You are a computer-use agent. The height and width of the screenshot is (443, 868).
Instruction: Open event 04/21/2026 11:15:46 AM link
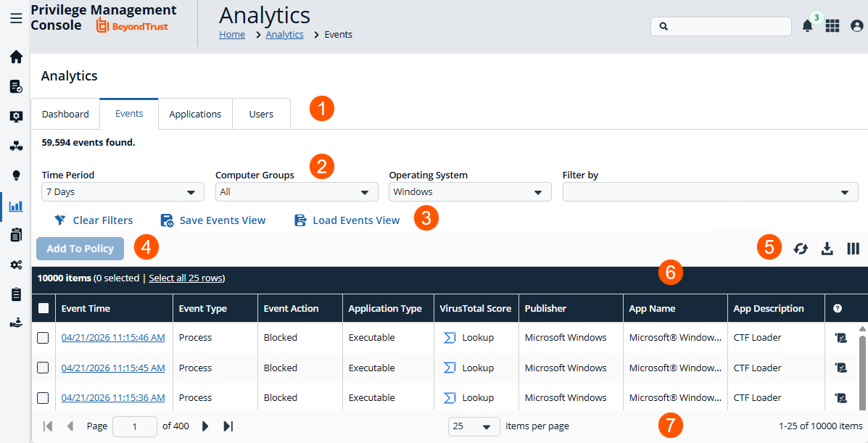113,337
